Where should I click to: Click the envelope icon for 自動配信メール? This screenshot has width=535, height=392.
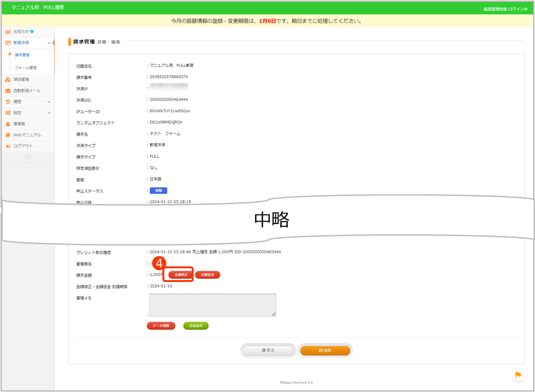(8, 91)
